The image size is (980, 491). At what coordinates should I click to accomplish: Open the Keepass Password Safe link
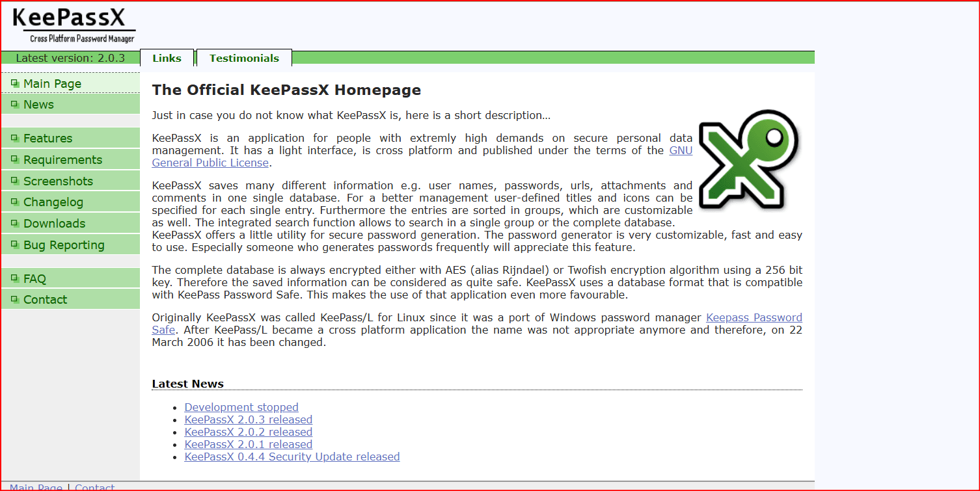754,317
